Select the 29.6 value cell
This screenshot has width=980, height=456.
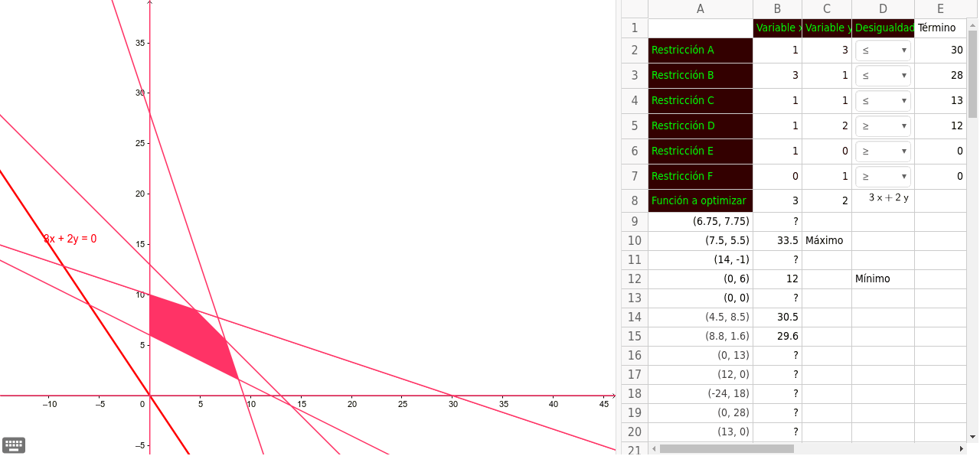point(777,337)
